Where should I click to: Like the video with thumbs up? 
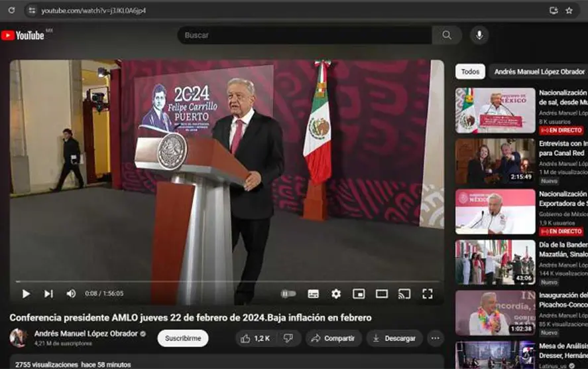pos(255,338)
